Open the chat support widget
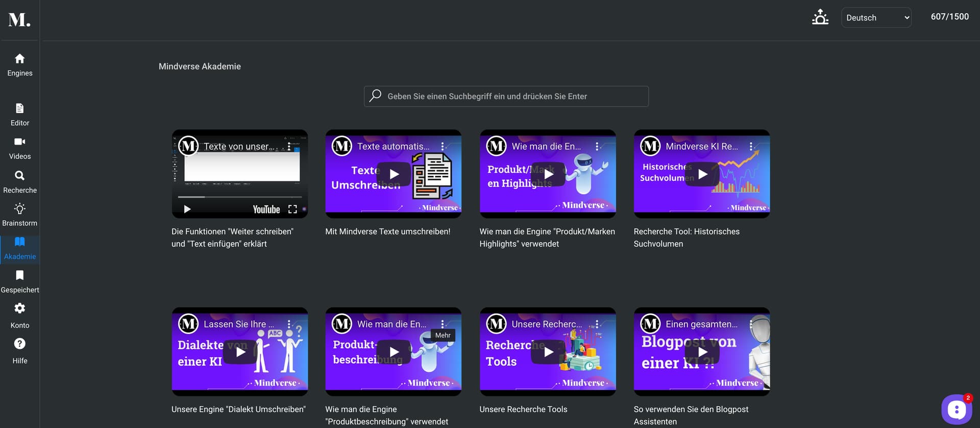 pos(957,409)
